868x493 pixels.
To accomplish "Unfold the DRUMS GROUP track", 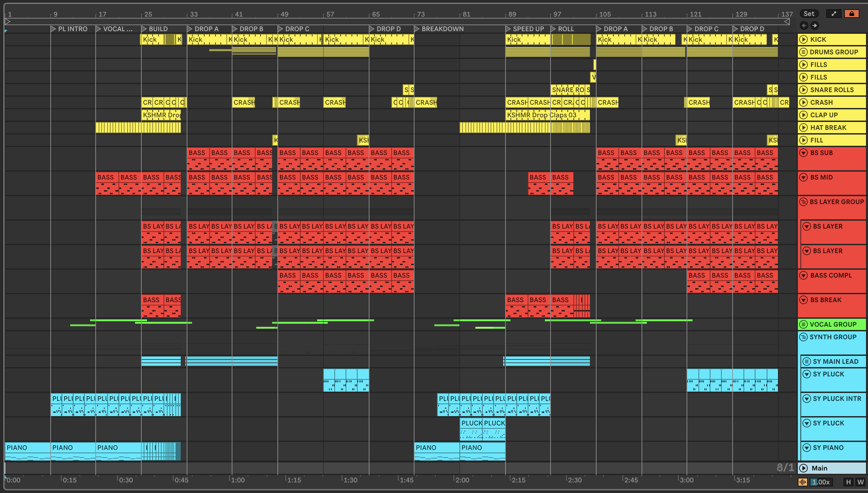I will [x=803, y=52].
